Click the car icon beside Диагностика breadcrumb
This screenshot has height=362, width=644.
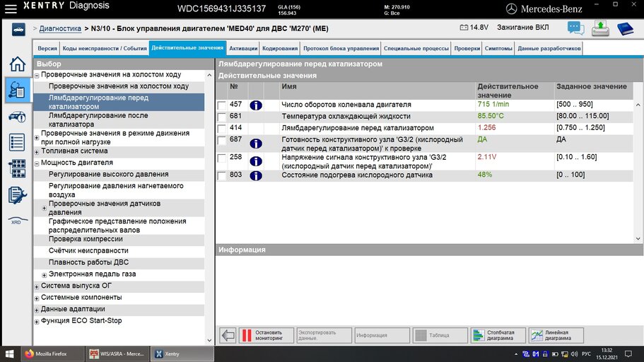coord(18,29)
